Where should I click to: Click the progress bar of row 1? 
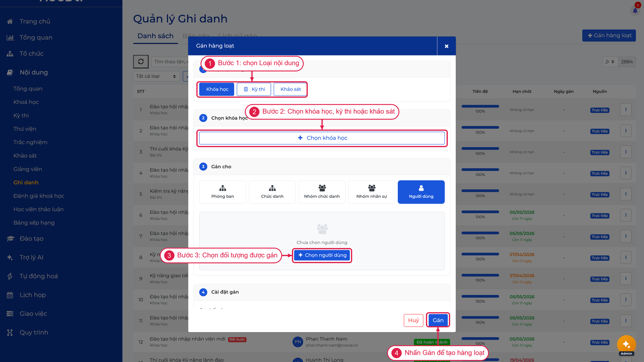480,106
